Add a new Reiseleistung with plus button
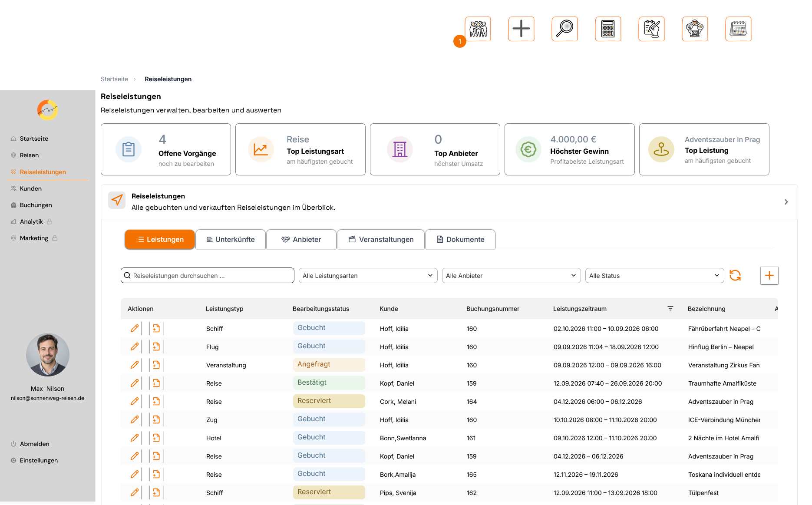812x505 pixels. point(769,275)
